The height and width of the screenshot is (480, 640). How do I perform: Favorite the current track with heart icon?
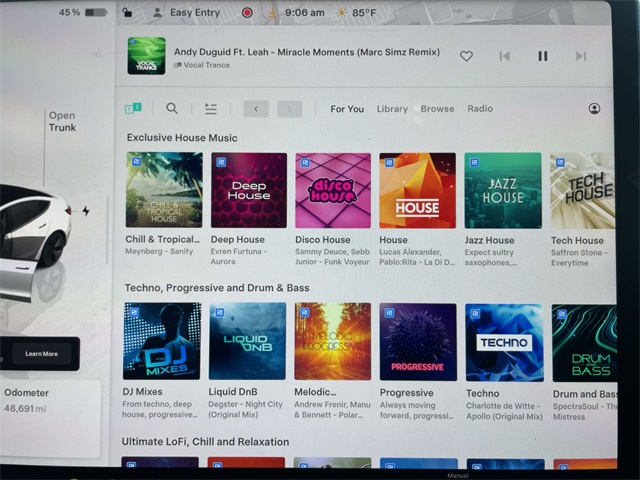coord(466,56)
